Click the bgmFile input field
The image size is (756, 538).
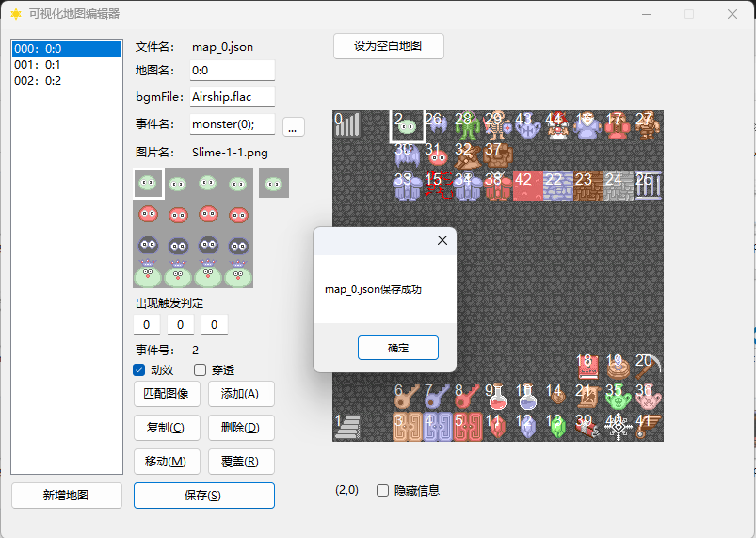(233, 97)
